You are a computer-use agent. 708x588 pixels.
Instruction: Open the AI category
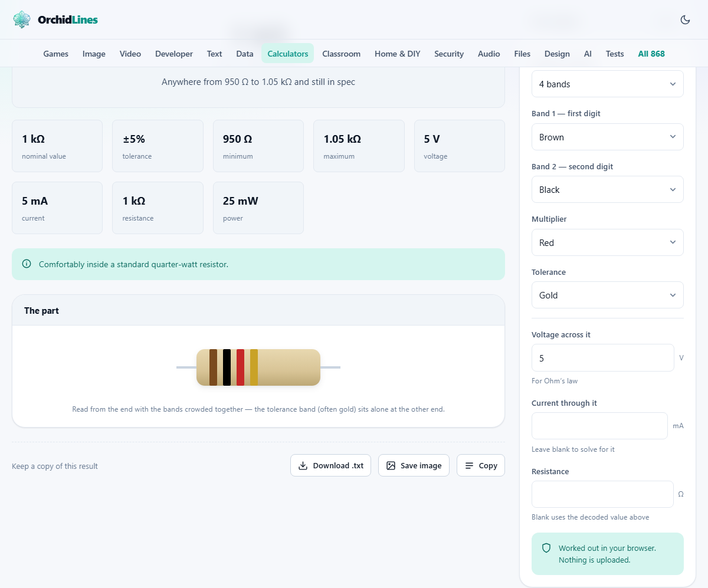click(588, 54)
